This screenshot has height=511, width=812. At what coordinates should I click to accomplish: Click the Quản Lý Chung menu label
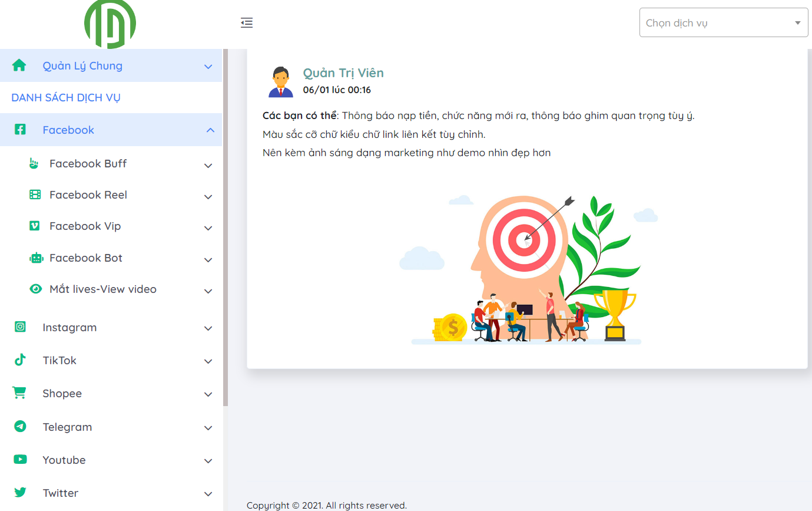(82, 65)
